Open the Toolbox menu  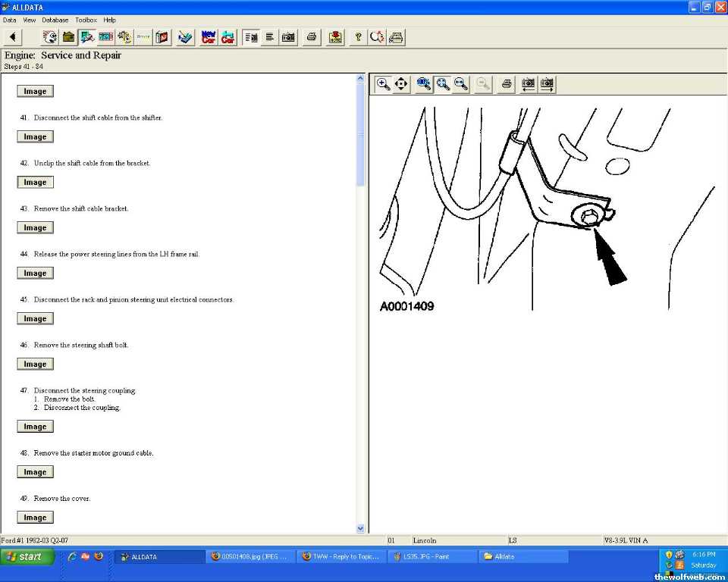(x=86, y=20)
